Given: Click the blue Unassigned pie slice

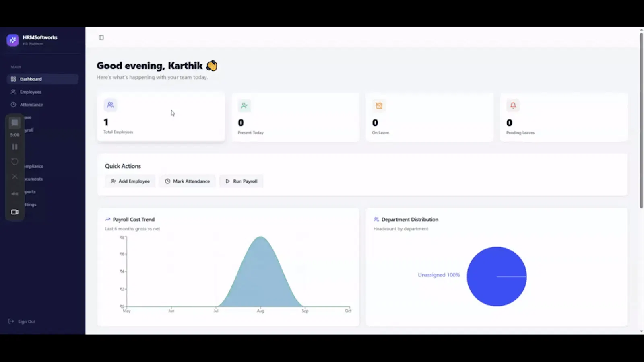Looking at the screenshot, I should pyautogui.click(x=497, y=276).
